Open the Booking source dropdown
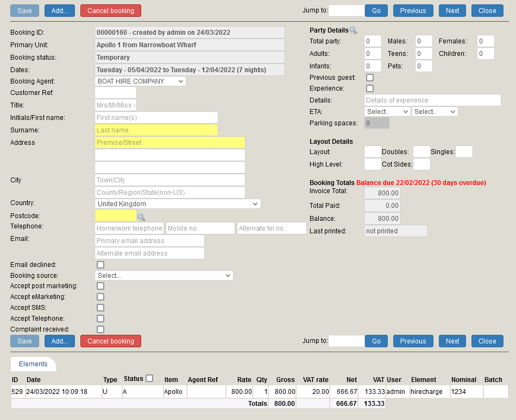 163,276
